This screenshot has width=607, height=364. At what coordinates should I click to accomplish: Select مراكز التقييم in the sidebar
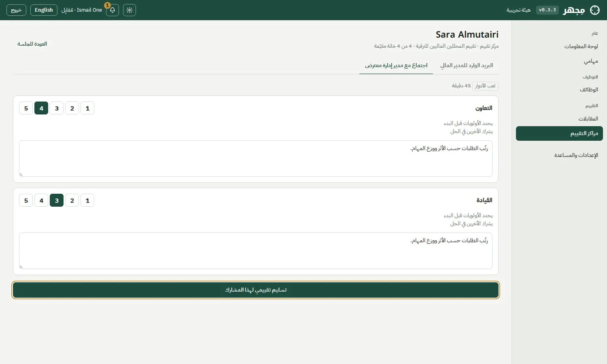559,133
